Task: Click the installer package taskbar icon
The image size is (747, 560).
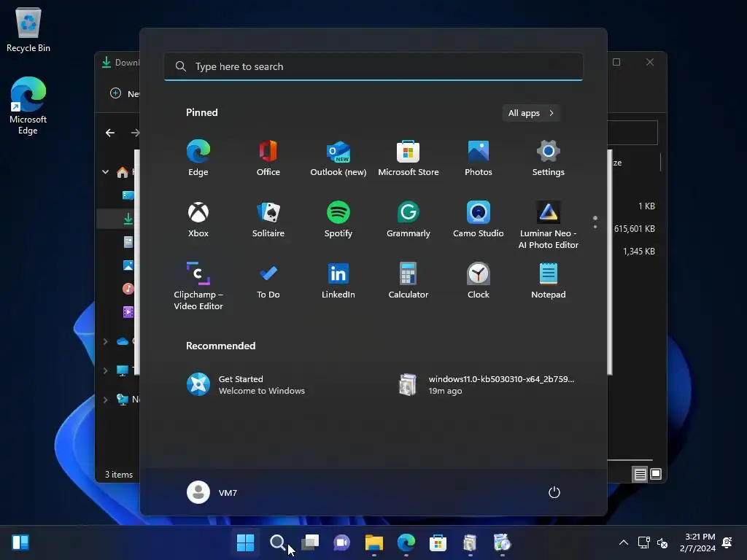Action: click(471, 542)
